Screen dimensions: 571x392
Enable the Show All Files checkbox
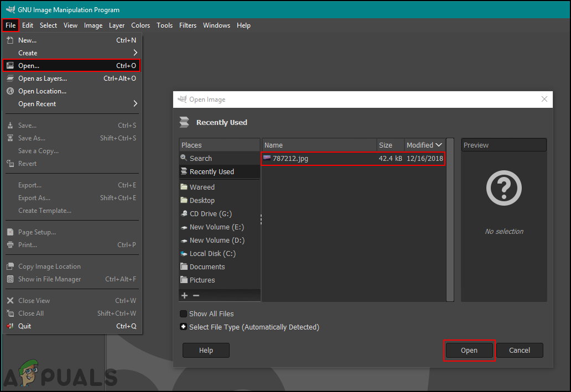[x=183, y=314]
